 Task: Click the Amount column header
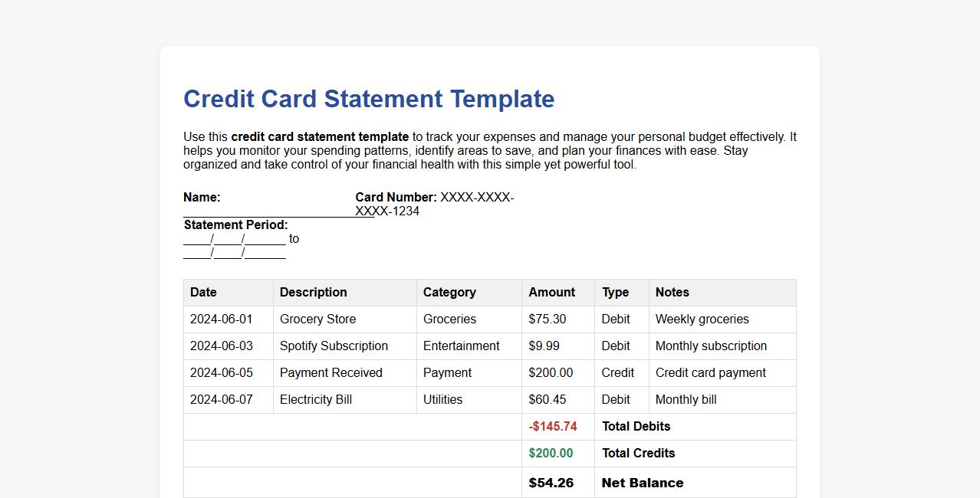pyautogui.click(x=551, y=292)
